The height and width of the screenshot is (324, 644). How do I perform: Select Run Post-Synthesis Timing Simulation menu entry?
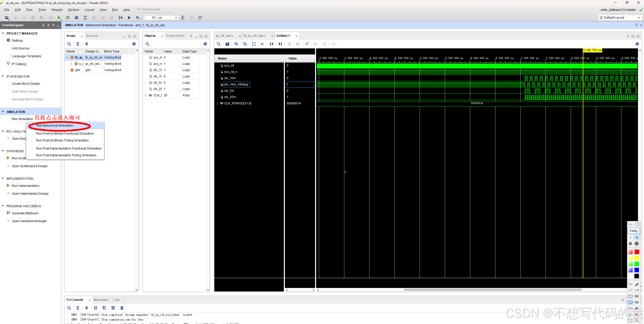click(62, 140)
